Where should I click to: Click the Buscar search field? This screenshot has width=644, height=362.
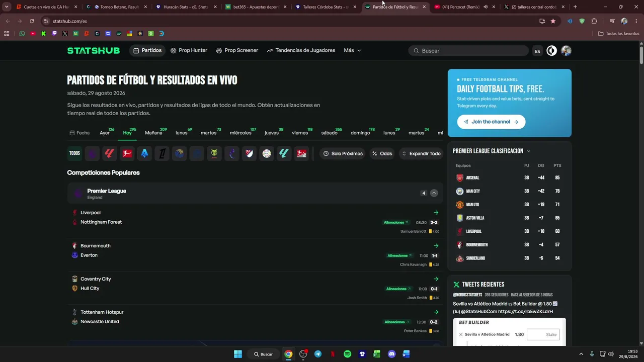point(469,51)
